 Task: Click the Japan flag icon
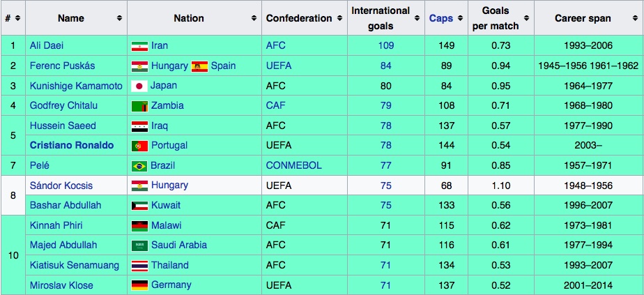(139, 86)
